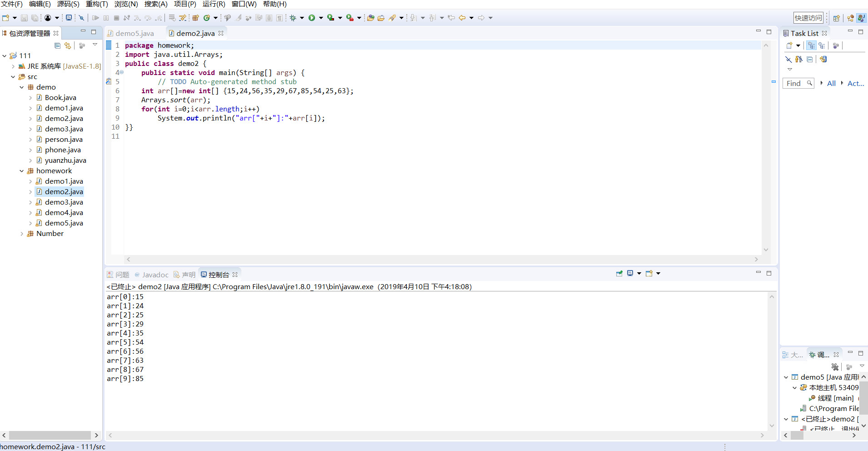Expand the Number package
The width and height of the screenshot is (868, 451).
tap(22, 233)
